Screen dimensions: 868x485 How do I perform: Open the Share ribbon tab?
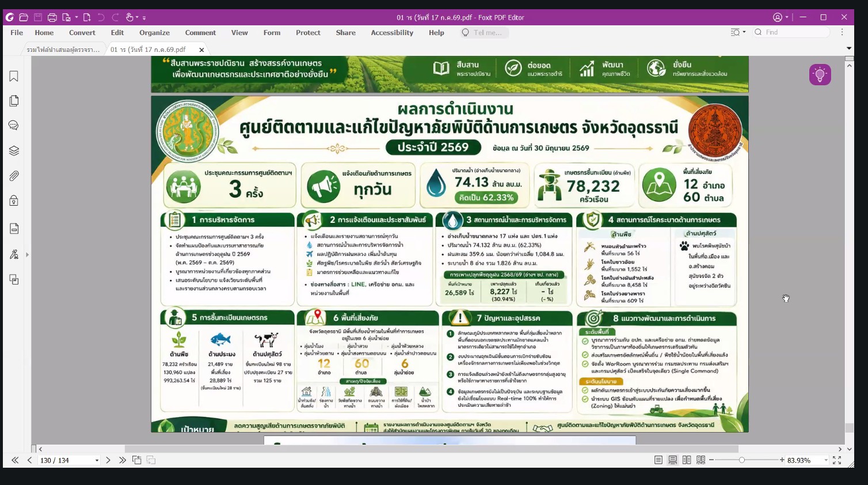point(346,33)
